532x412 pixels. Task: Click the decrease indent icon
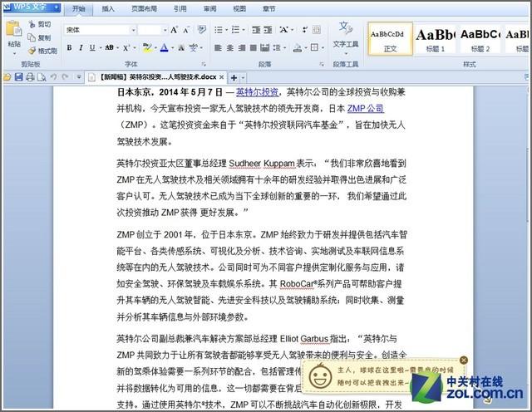[x=256, y=30]
